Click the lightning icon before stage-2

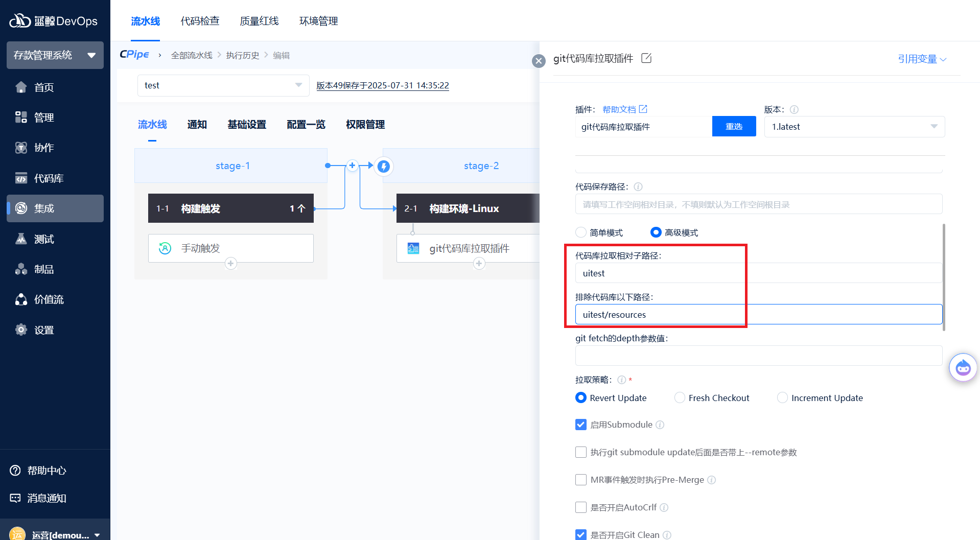point(384,166)
